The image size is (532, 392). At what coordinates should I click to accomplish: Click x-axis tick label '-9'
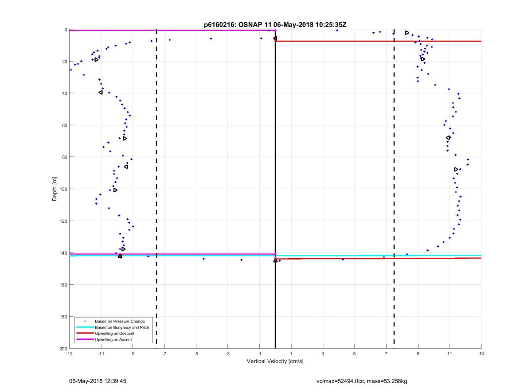pyautogui.click(x=133, y=353)
